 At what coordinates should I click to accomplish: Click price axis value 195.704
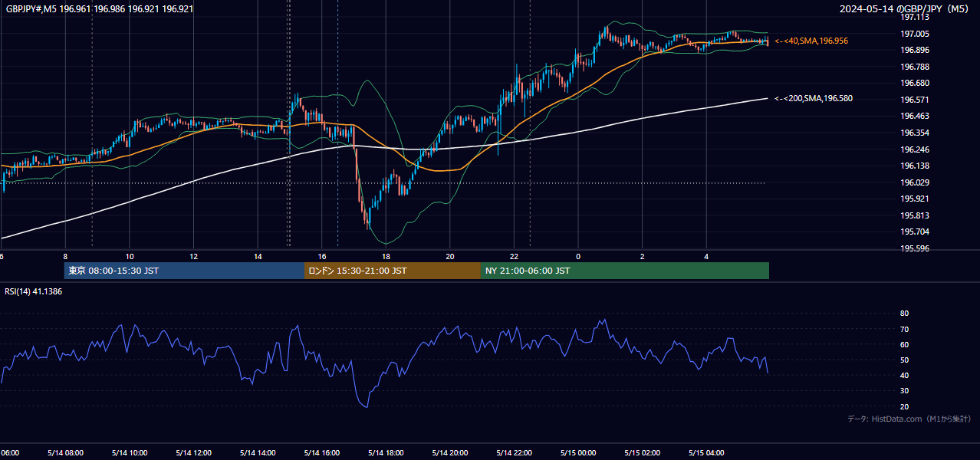tap(915, 232)
